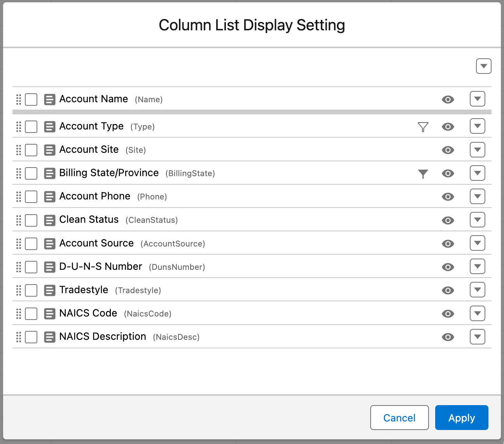The width and height of the screenshot is (504, 444).
Task: Check the Account Phone checkbox
Action: pos(31,197)
